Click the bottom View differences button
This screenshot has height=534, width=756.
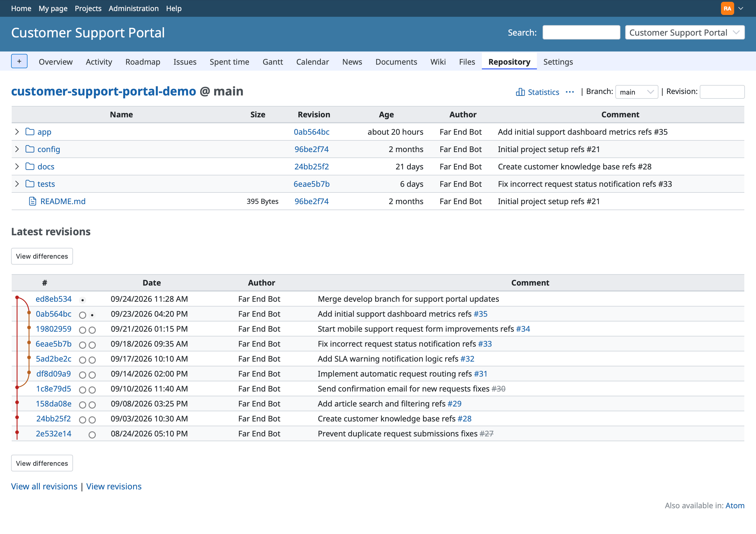(x=42, y=463)
